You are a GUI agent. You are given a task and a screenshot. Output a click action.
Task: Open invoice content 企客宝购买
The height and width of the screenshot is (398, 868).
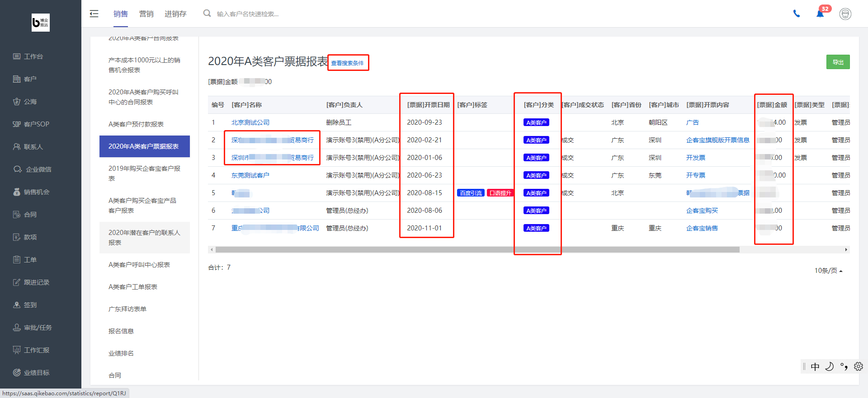tap(702, 211)
